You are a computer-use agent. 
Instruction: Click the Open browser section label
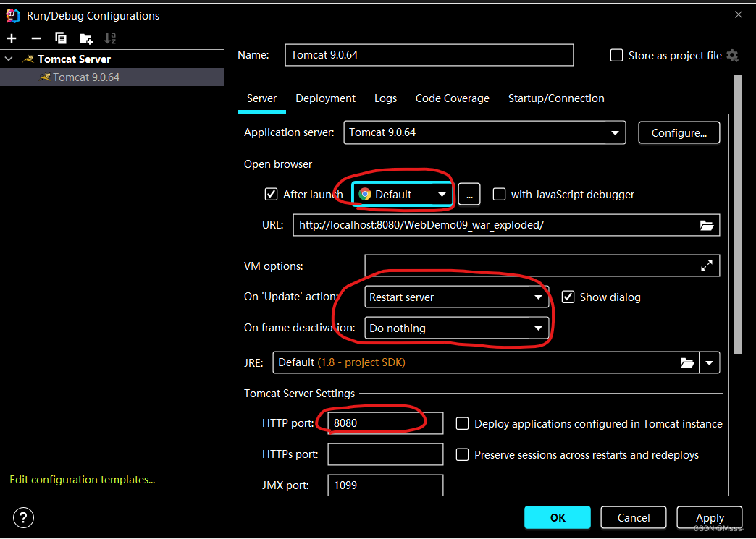pyautogui.click(x=278, y=164)
